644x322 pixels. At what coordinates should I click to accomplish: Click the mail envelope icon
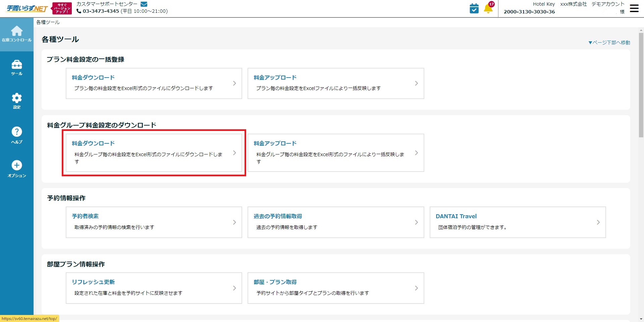pos(144,4)
